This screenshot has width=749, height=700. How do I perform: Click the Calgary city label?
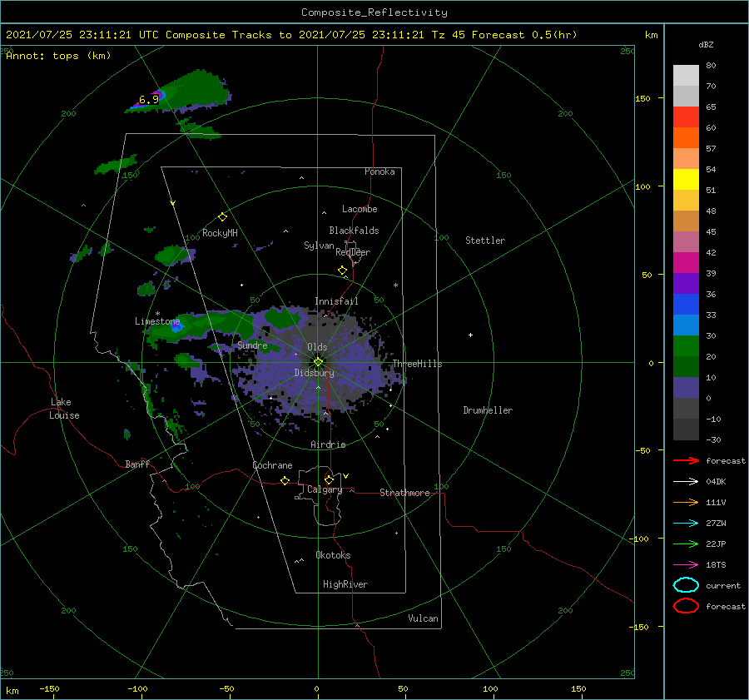pyautogui.click(x=325, y=489)
